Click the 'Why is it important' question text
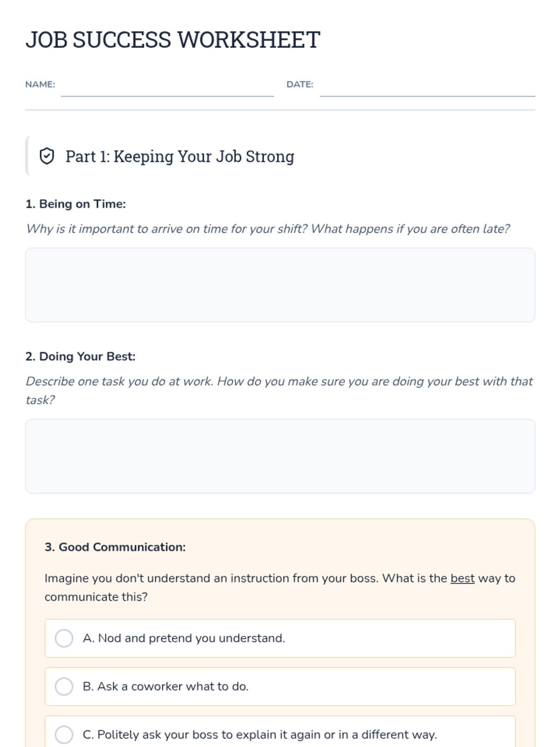The height and width of the screenshot is (747, 560). coord(268,229)
